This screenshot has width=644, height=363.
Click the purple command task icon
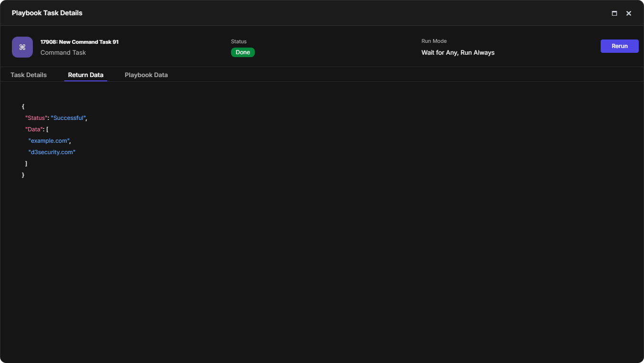pyautogui.click(x=22, y=47)
